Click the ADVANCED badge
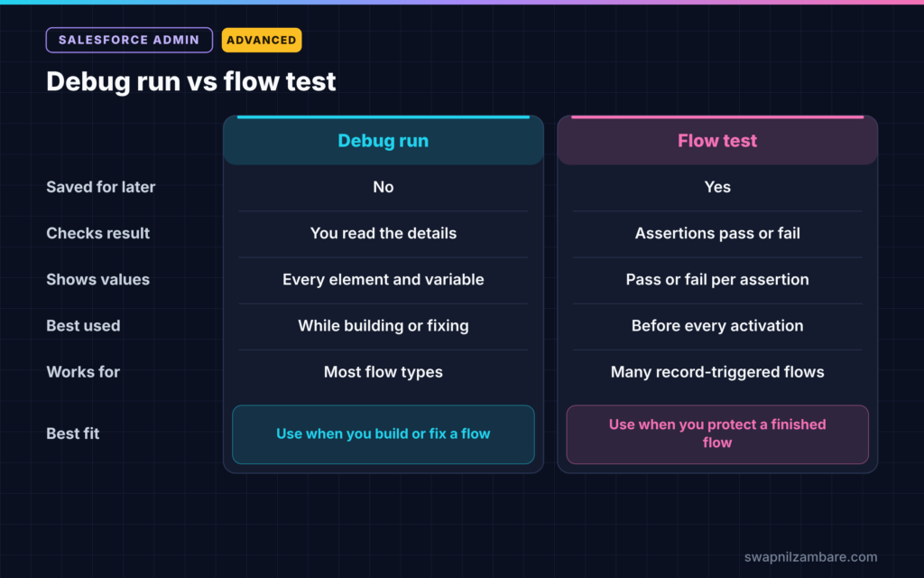 click(262, 40)
